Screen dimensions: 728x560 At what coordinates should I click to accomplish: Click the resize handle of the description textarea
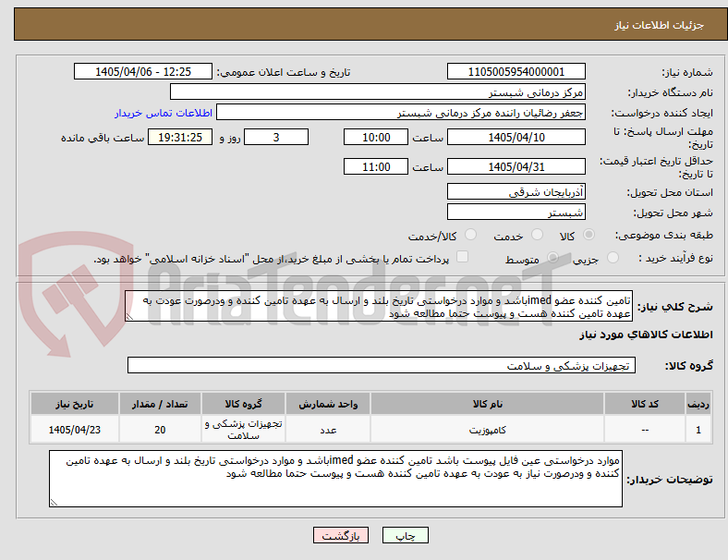coord(129,317)
